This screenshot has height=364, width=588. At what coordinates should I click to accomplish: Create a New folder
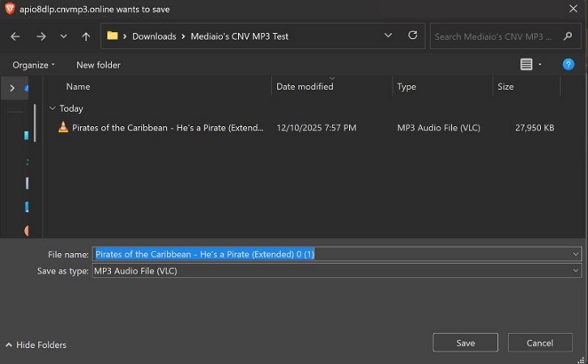(x=98, y=65)
